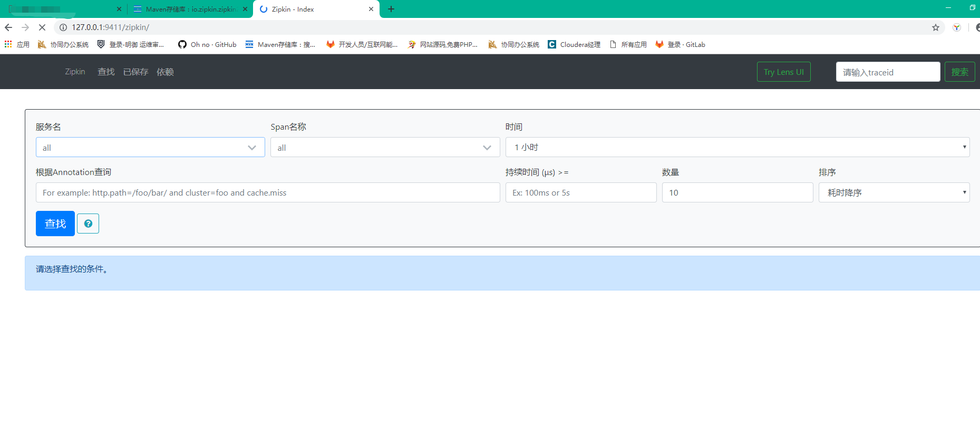Stop loading the page
This screenshot has width=980, height=446.
pos(42,27)
